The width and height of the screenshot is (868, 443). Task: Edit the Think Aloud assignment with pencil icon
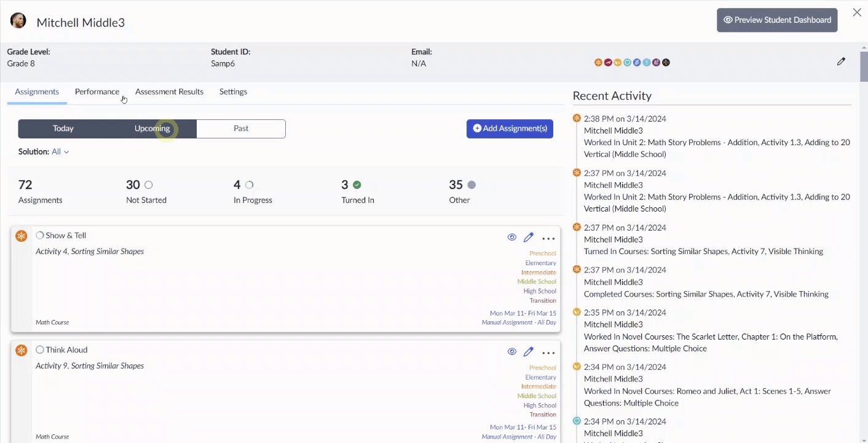[x=528, y=352]
